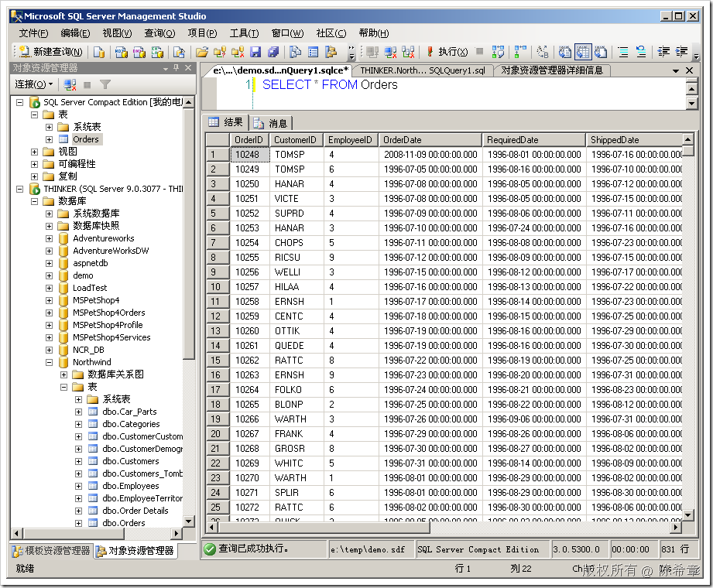Screen dimensions: 713x588
Task: Click 执行 (Execute) button
Action: coord(447,52)
